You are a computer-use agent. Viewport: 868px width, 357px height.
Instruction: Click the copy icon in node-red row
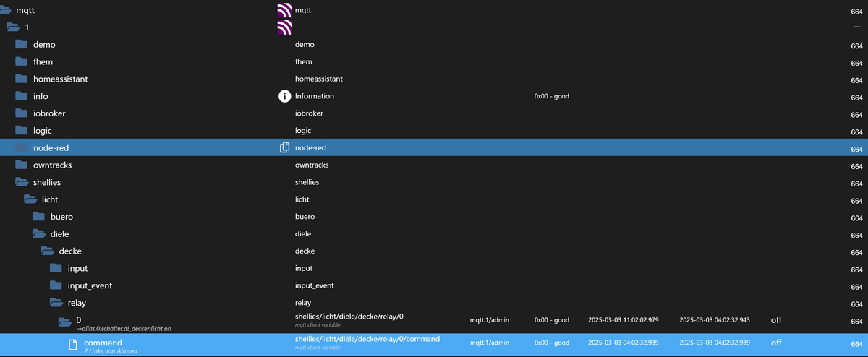point(285,147)
